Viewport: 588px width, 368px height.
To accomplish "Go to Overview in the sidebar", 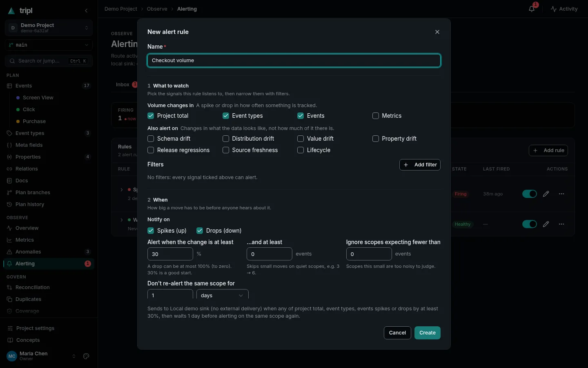I will pyautogui.click(x=49, y=228).
